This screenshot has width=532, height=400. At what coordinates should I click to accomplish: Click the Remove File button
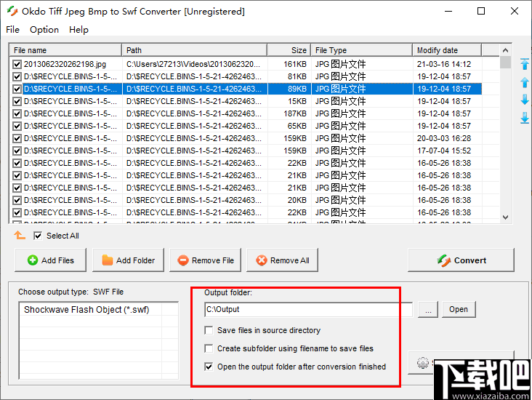point(205,260)
